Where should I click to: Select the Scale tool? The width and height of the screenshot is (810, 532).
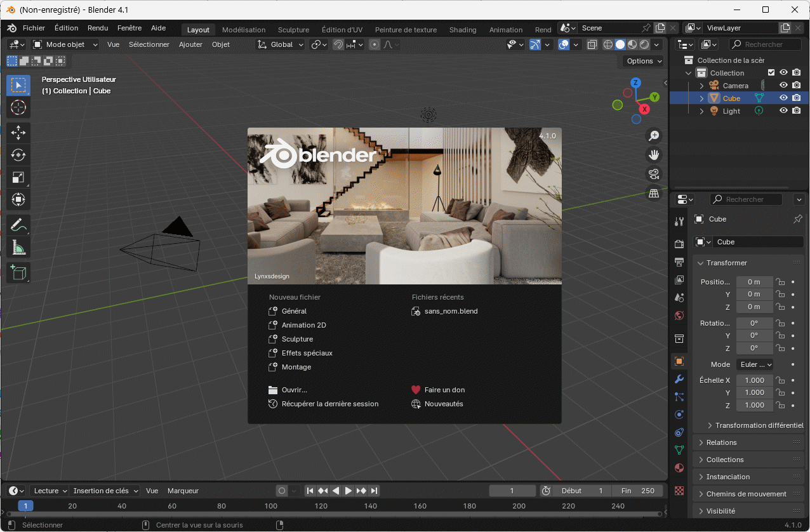(x=18, y=177)
